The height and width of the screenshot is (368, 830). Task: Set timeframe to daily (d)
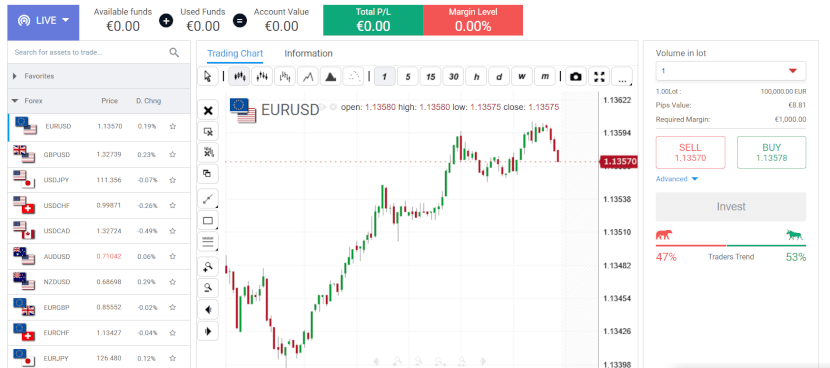coord(499,77)
